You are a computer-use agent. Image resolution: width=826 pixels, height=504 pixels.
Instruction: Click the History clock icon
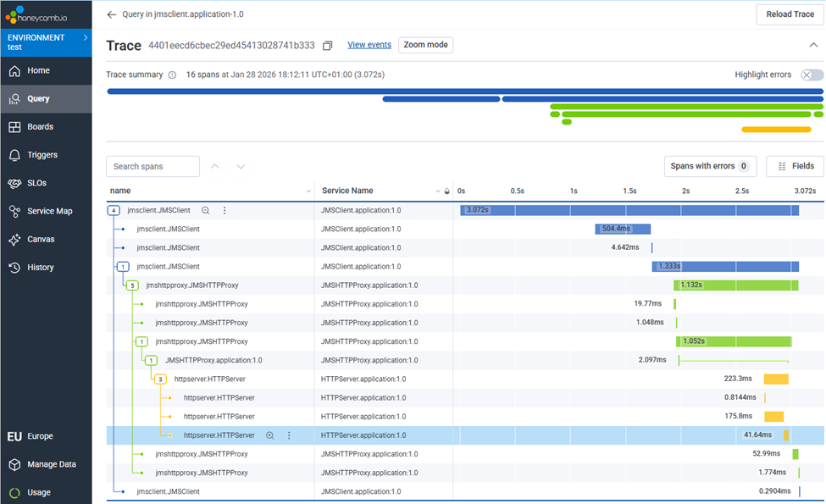click(14, 268)
